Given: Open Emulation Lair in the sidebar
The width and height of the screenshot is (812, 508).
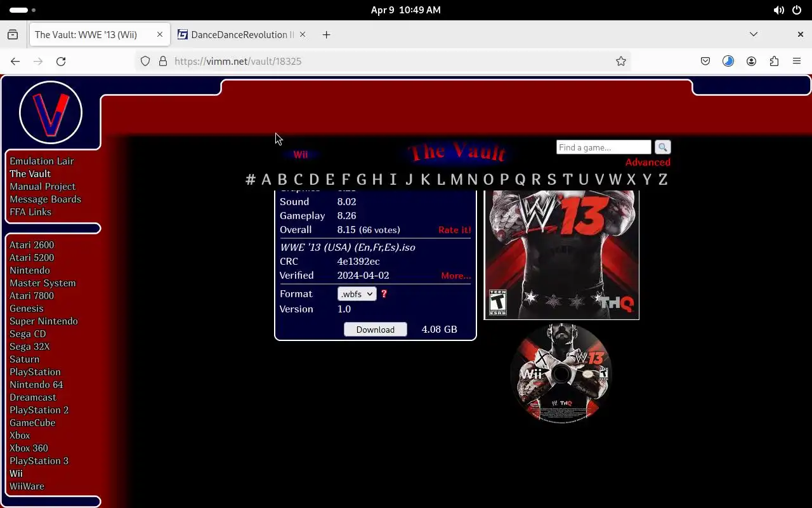Looking at the screenshot, I should (x=42, y=161).
